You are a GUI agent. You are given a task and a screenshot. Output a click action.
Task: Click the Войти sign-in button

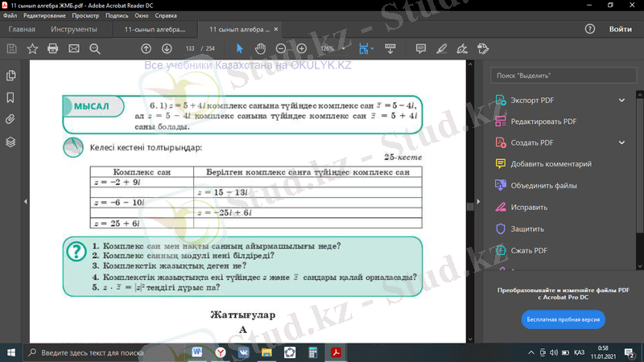(620, 29)
